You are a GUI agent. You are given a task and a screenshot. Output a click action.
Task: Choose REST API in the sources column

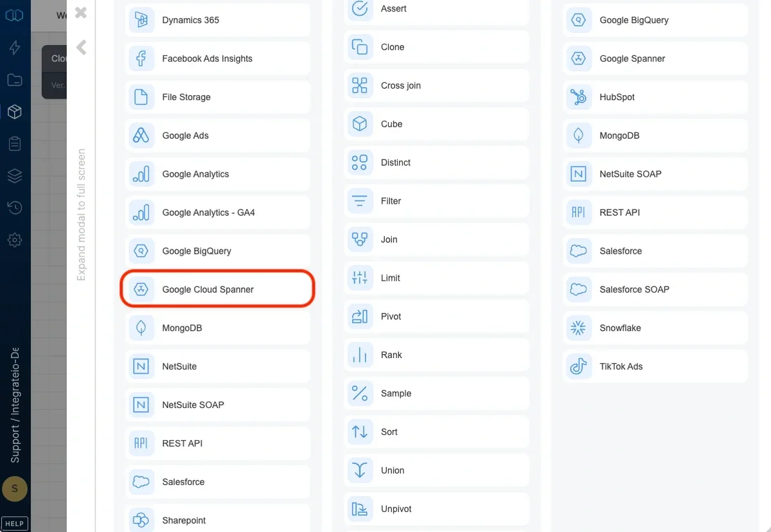point(218,444)
